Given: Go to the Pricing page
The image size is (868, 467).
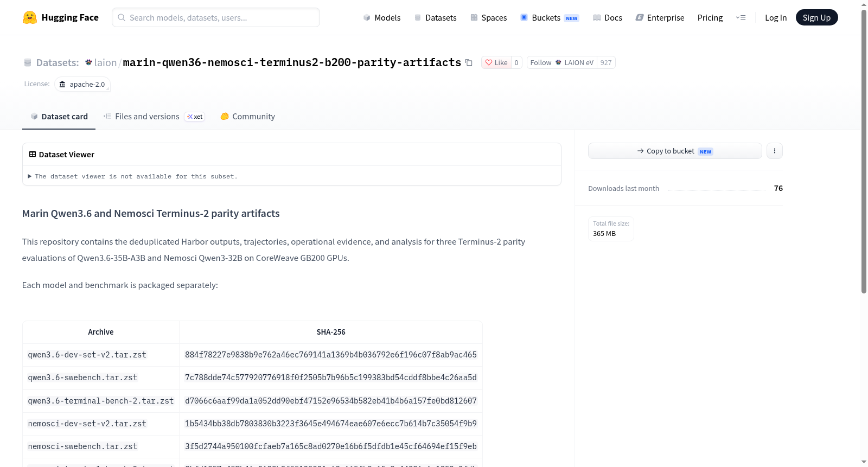Looking at the screenshot, I should click(710, 17).
